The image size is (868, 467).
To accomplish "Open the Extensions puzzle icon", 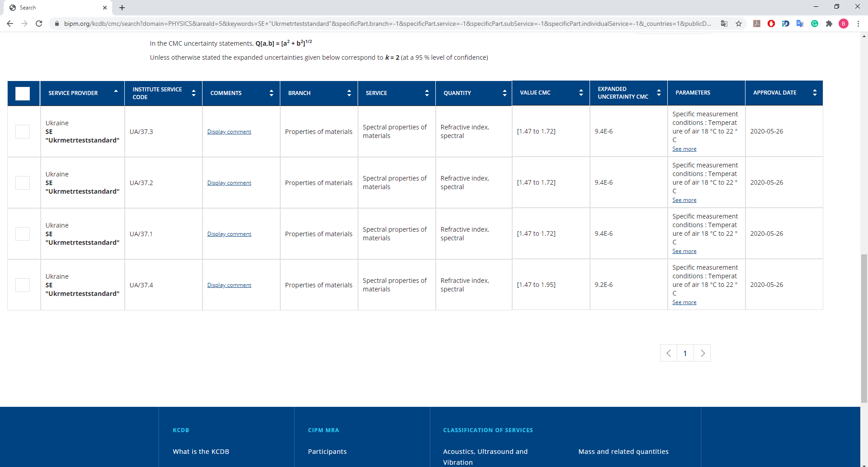I will tap(829, 24).
